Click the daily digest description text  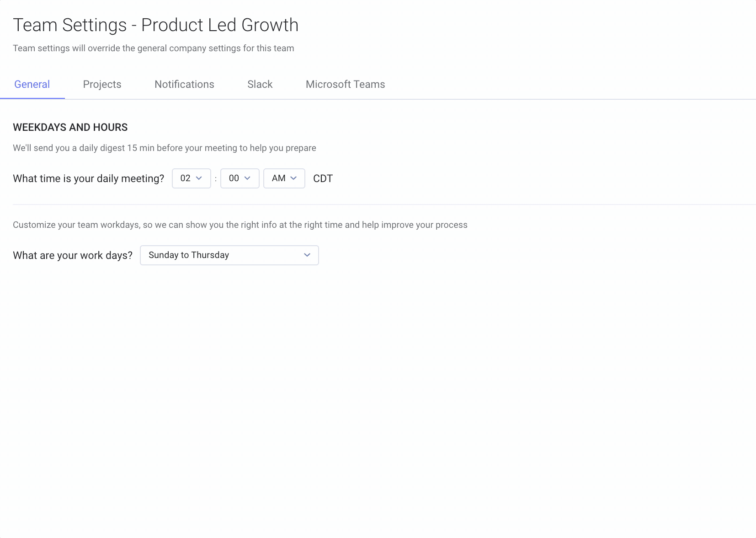(165, 148)
